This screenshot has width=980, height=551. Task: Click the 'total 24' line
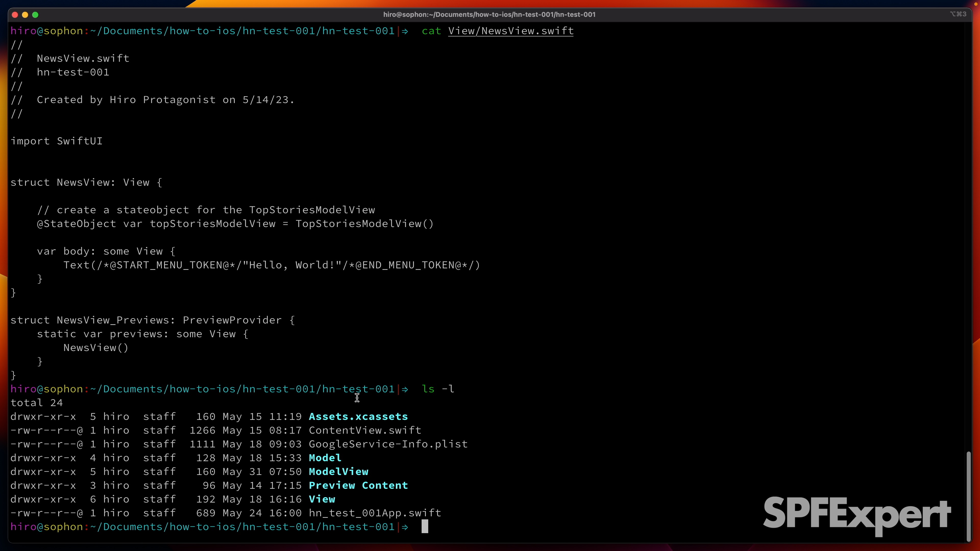[x=36, y=403]
